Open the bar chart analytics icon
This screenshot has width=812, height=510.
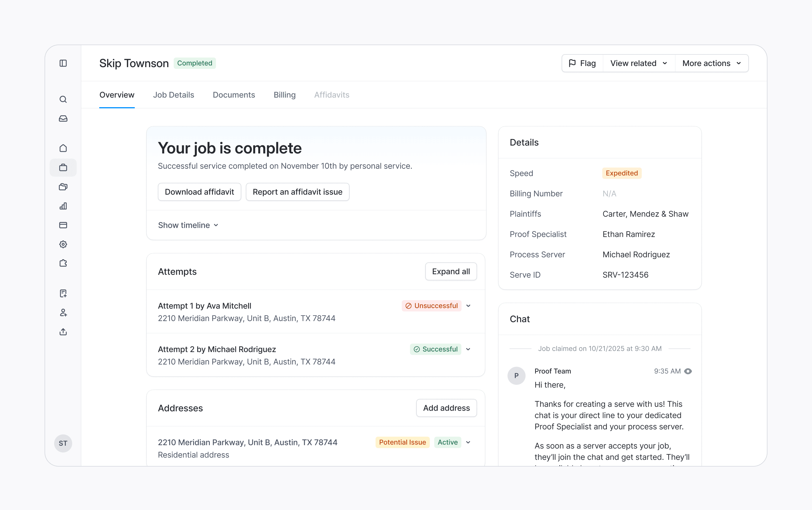pos(63,206)
